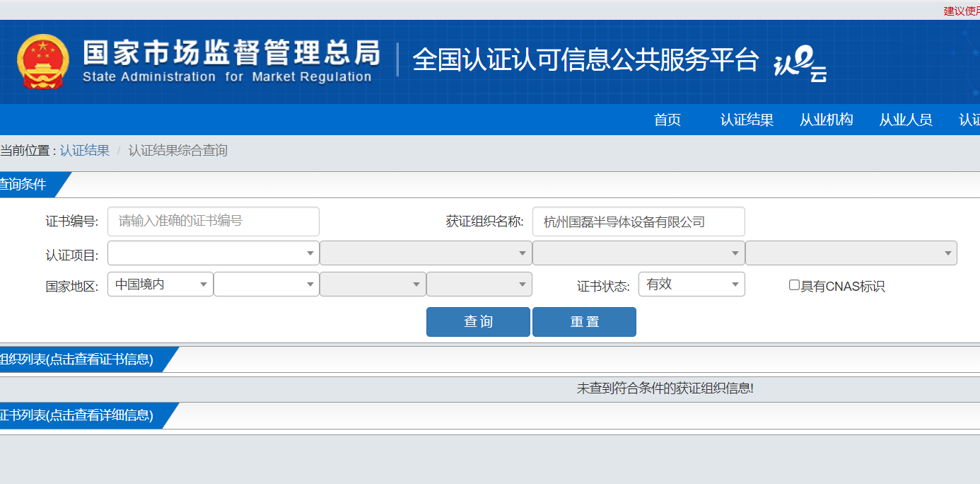The image size is (980, 484).
Task: Focus the 证书编号 input field
Action: pos(214,221)
